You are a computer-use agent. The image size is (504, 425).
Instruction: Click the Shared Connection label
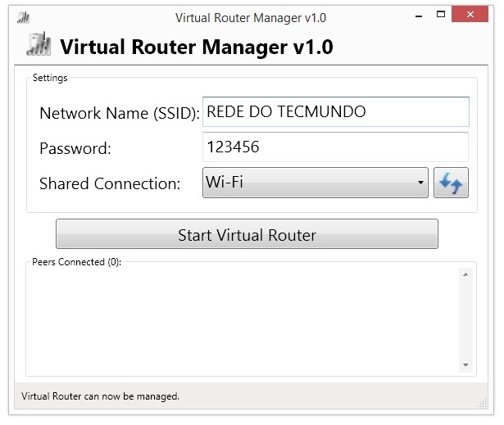click(110, 183)
